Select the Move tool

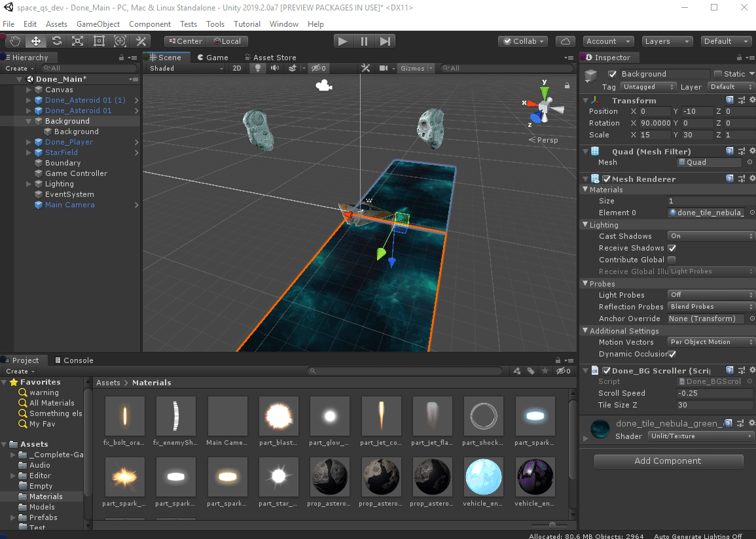pyautogui.click(x=36, y=41)
